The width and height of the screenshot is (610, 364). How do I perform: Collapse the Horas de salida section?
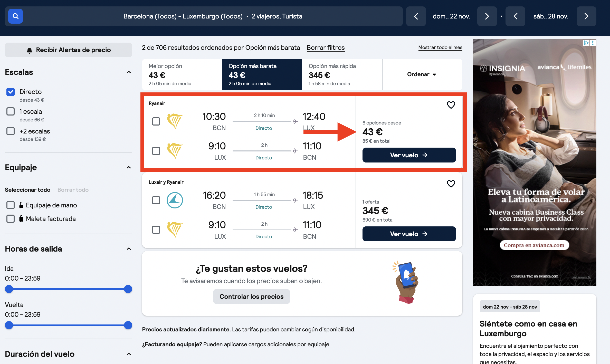coord(129,249)
